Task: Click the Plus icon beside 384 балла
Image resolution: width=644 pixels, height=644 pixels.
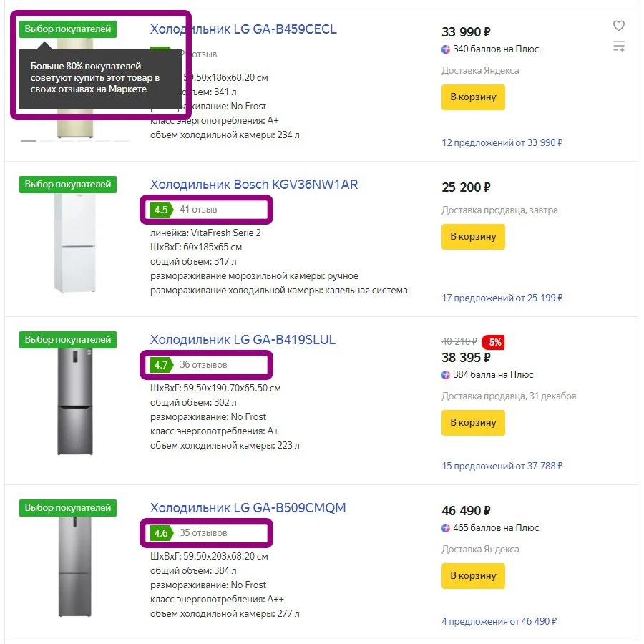Action: (x=447, y=375)
